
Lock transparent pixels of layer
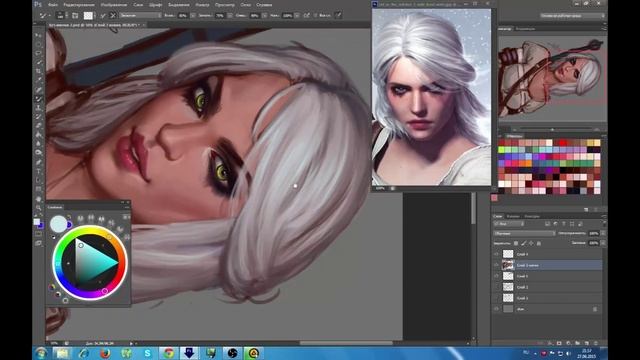[x=516, y=243]
